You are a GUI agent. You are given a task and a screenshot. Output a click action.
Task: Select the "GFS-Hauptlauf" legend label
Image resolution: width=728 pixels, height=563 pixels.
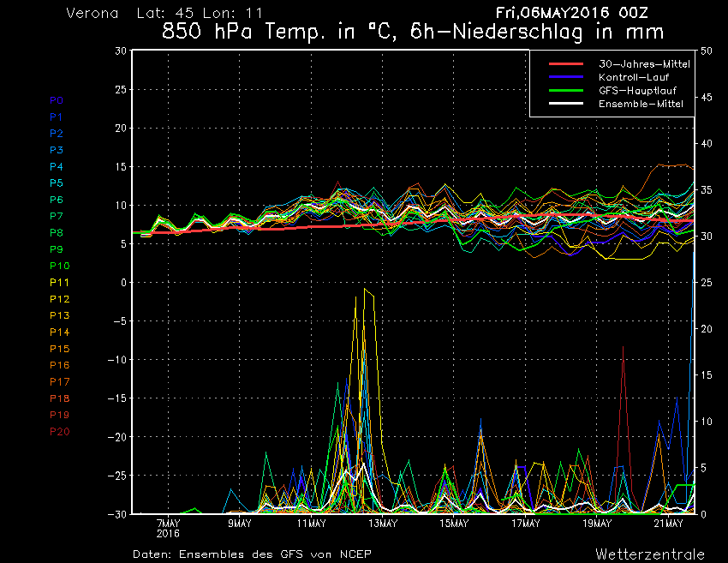(637, 91)
